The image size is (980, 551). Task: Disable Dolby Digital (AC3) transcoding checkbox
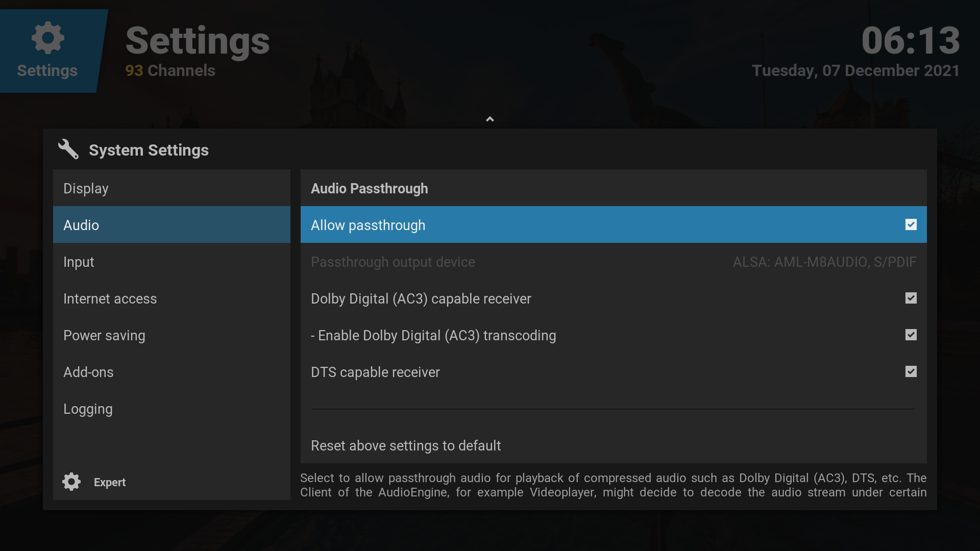(911, 335)
